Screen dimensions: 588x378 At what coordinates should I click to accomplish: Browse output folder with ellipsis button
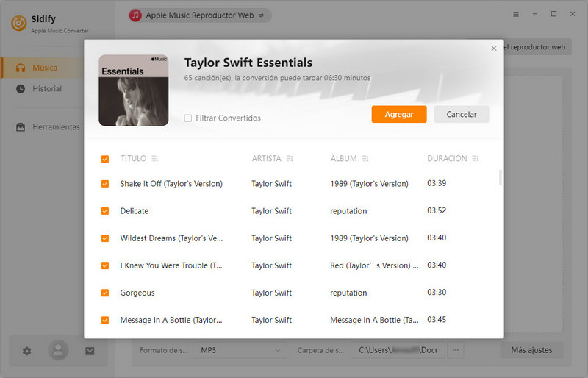pyautogui.click(x=456, y=350)
